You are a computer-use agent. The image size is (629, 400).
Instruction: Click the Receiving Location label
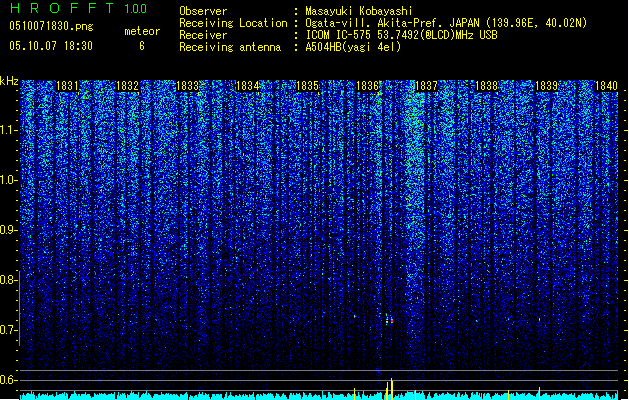point(233,23)
